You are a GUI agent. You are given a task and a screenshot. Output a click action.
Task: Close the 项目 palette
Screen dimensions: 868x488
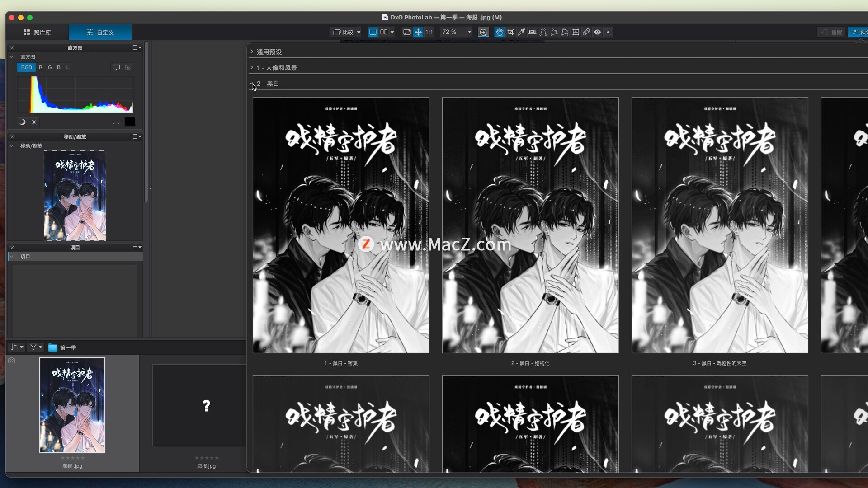tap(12, 248)
